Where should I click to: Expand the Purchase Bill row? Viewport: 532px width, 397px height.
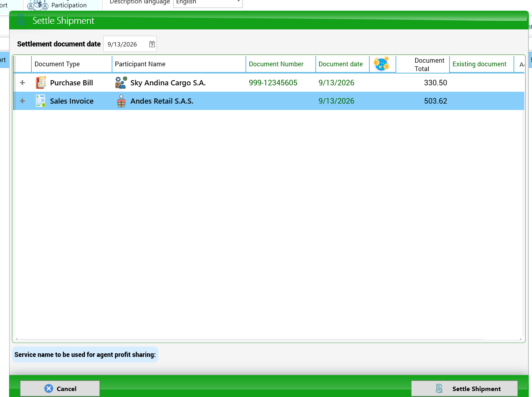(23, 83)
